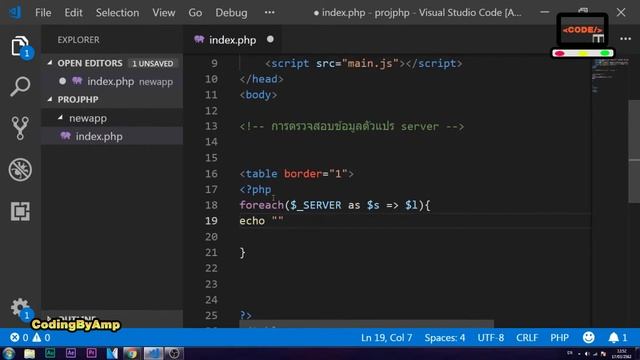Viewport: 640px width, 360px height.
Task: Open the Go menu
Action: (x=195, y=13)
